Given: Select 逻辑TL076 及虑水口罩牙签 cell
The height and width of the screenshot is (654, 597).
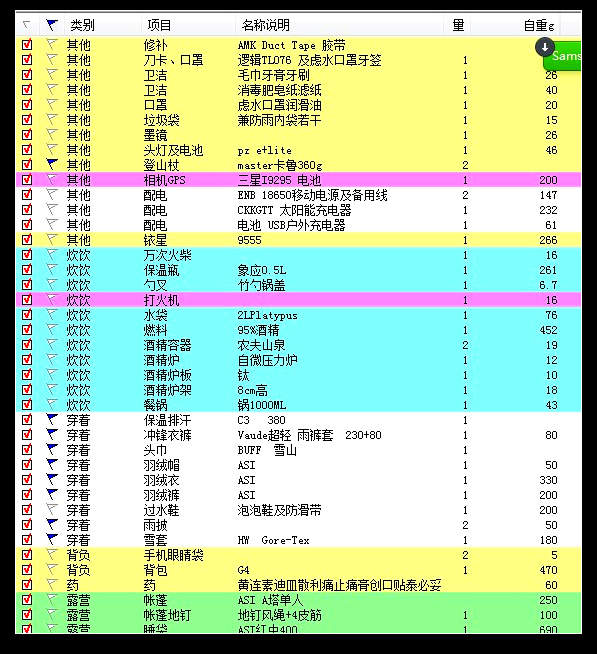Looking at the screenshot, I should point(309,60).
